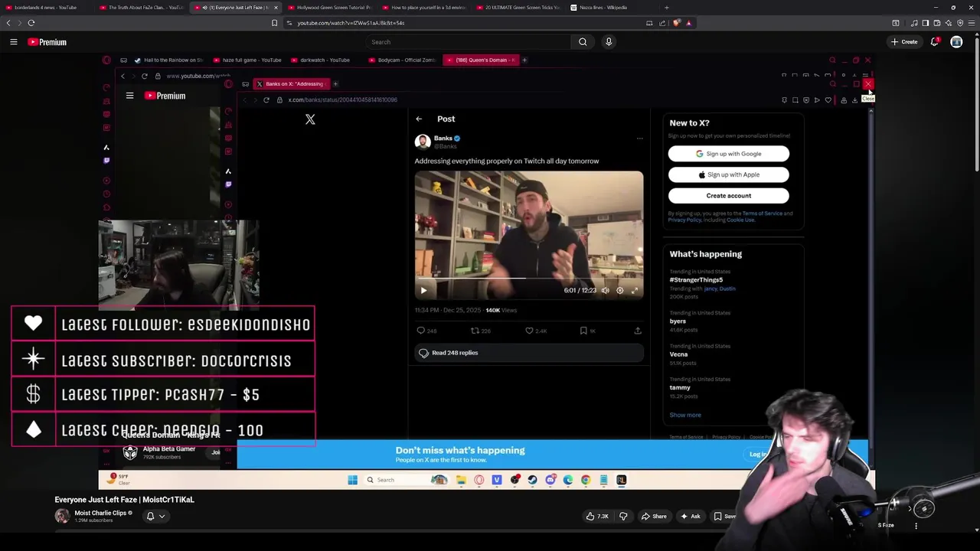Click the share-link icon in address bar
980x551 pixels.
[x=662, y=23]
